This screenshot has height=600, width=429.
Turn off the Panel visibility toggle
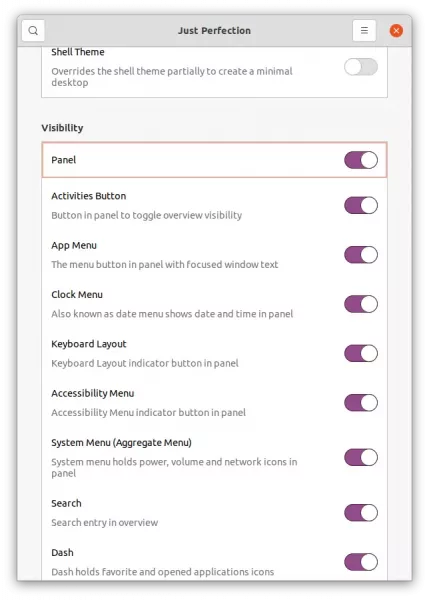point(360,160)
